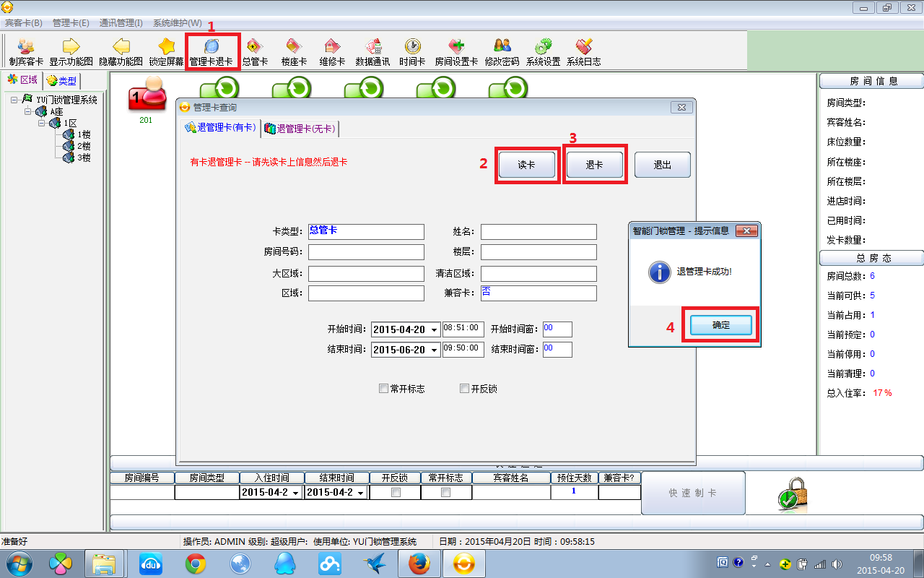
Task: Open 系统日志 from the toolbar
Action: [583, 52]
